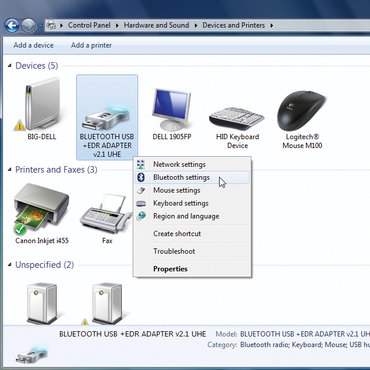The width and height of the screenshot is (370, 370).
Task: Click the Model value in details pane
Action: 305,334
